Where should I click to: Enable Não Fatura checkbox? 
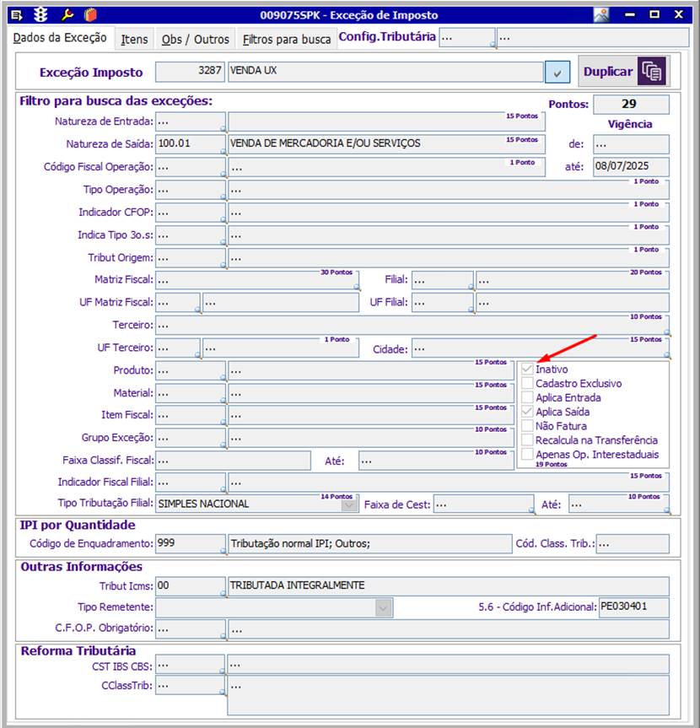pos(527,426)
